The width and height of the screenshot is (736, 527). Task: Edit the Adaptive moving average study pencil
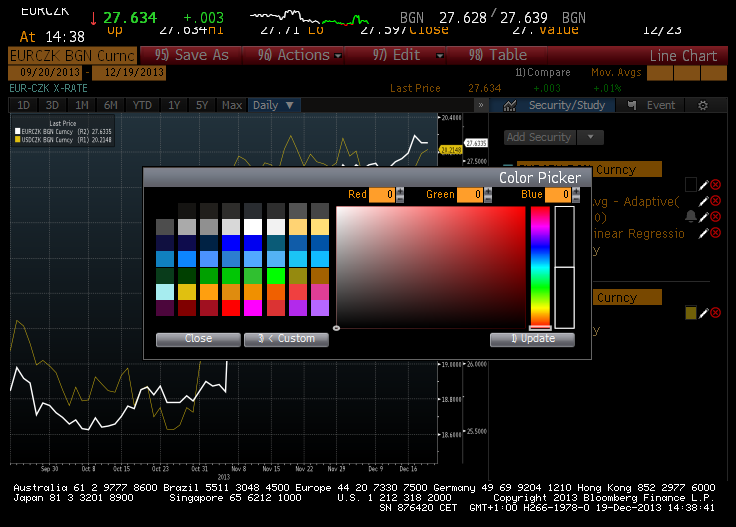703,201
